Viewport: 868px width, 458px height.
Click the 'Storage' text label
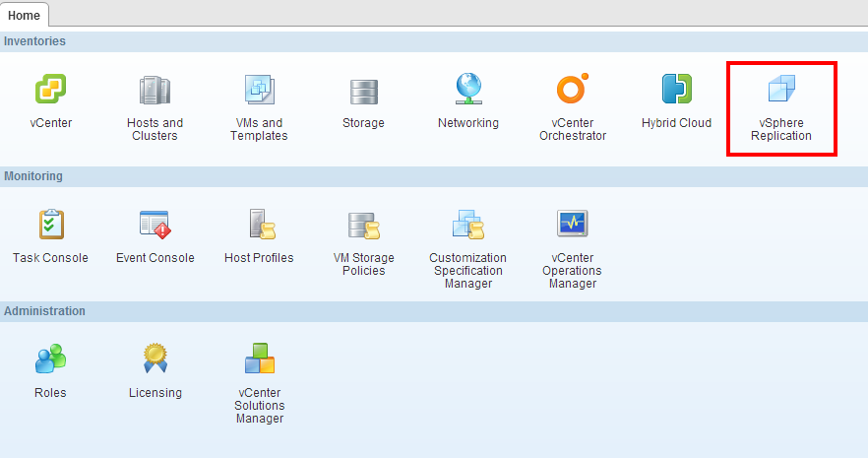coord(363,123)
